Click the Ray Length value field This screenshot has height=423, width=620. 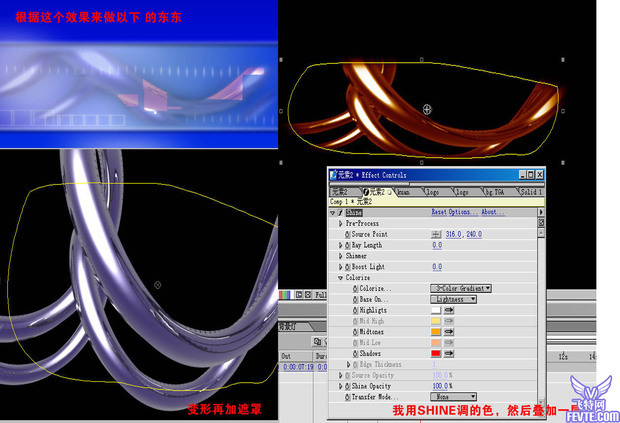click(437, 245)
